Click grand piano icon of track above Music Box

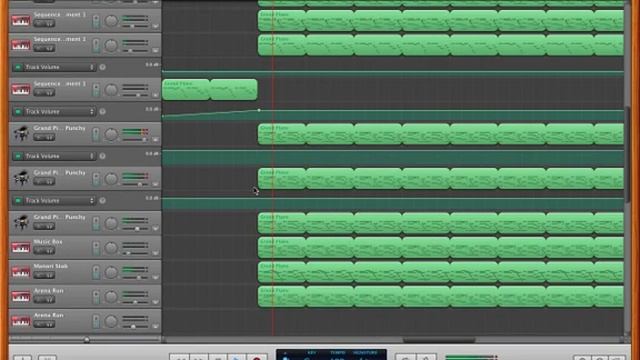(21, 223)
